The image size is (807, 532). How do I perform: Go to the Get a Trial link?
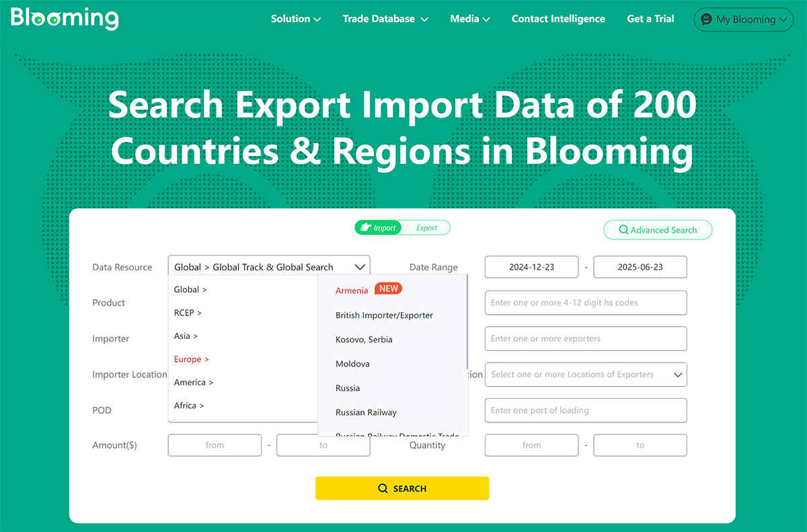pos(650,19)
